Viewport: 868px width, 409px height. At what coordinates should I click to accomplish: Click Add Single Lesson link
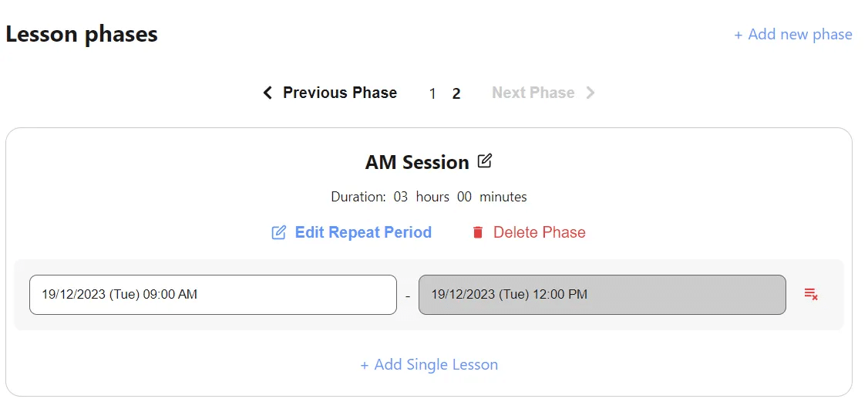429,365
